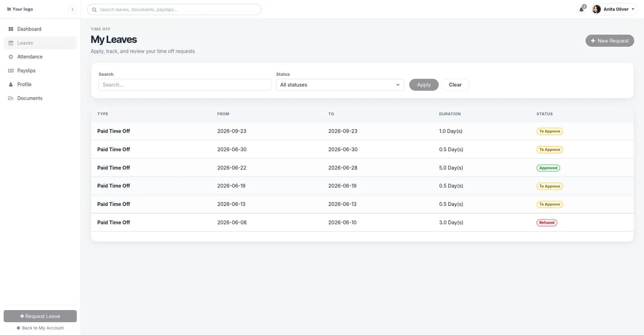This screenshot has width=644, height=335.
Task: Click the To Approve badge for 2026-06-13
Action: [x=549, y=204]
